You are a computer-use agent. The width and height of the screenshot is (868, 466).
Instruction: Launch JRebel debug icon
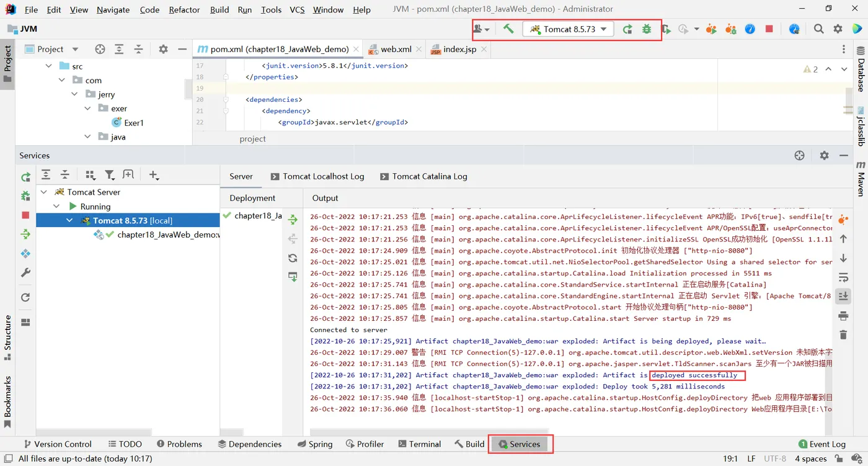[x=730, y=29]
